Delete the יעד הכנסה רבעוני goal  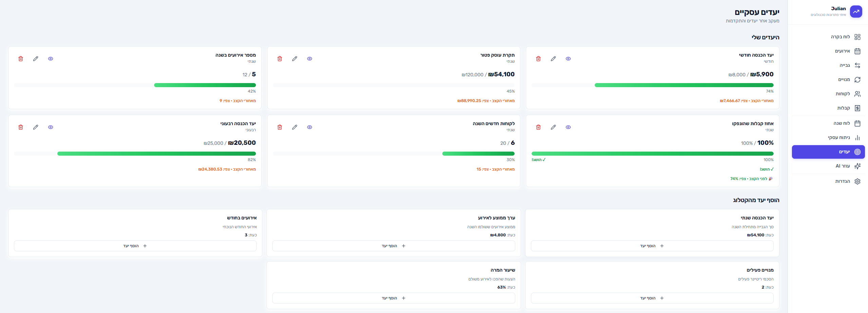point(21,127)
